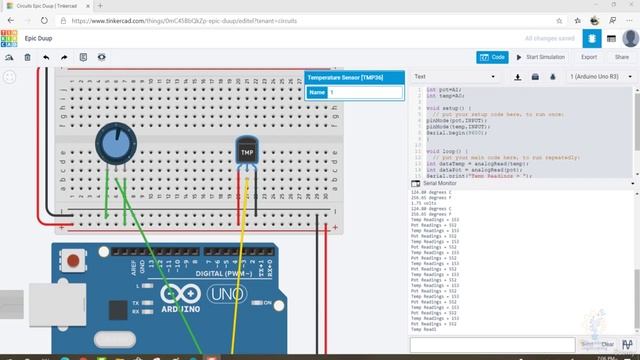Viewport: 640px width, 360px height.
Task: Open the libraries icon in code toolbar
Action: 535,77
